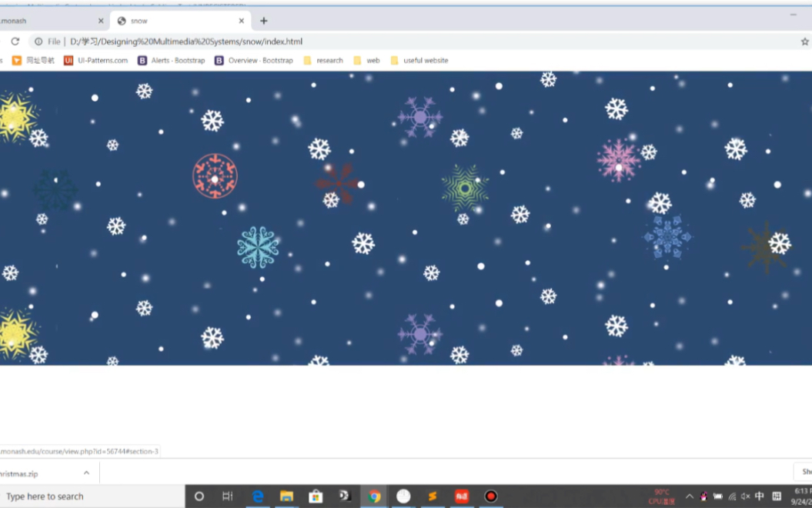
Task: Open Microsoft Store from the taskbar
Action: 316,496
